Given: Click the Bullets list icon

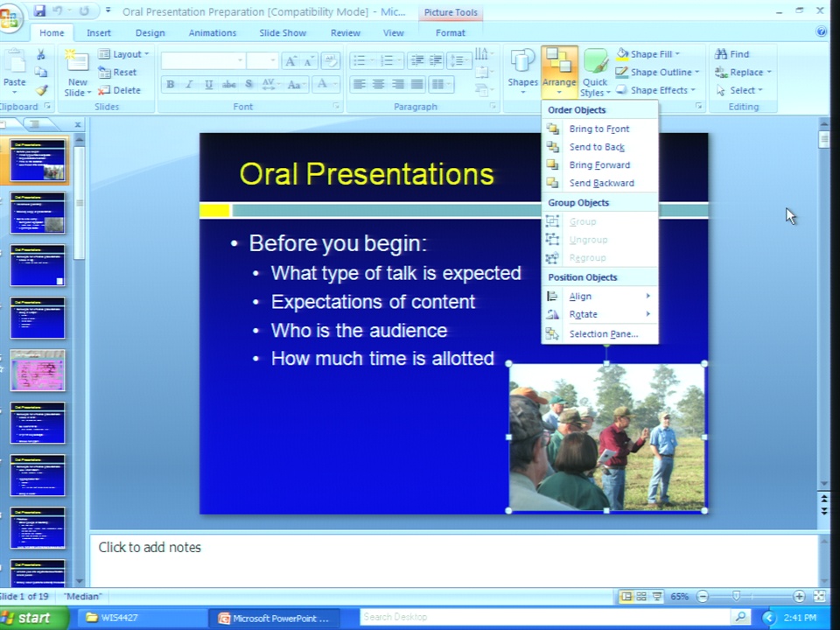Looking at the screenshot, I should pos(360,60).
